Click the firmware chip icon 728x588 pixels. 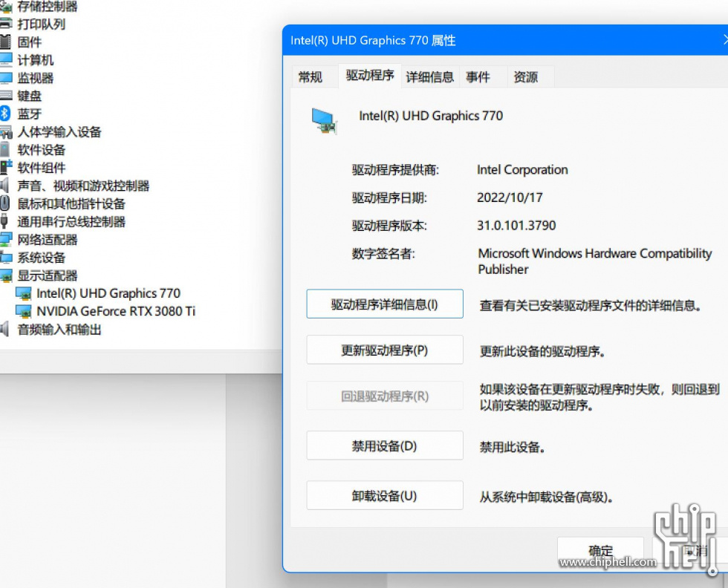tap(5, 42)
